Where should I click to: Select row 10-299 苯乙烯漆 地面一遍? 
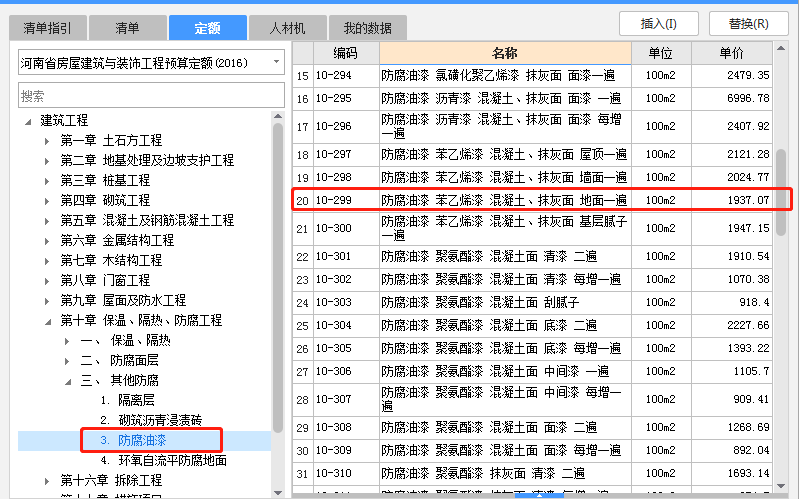(x=532, y=200)
